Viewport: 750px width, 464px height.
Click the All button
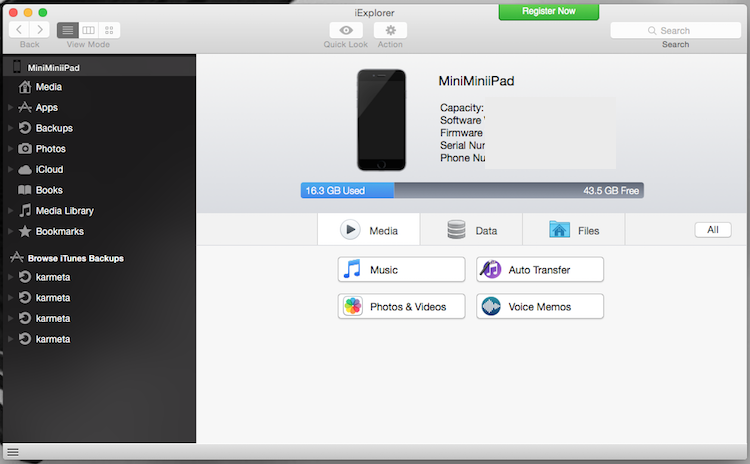tap(713, 230)
